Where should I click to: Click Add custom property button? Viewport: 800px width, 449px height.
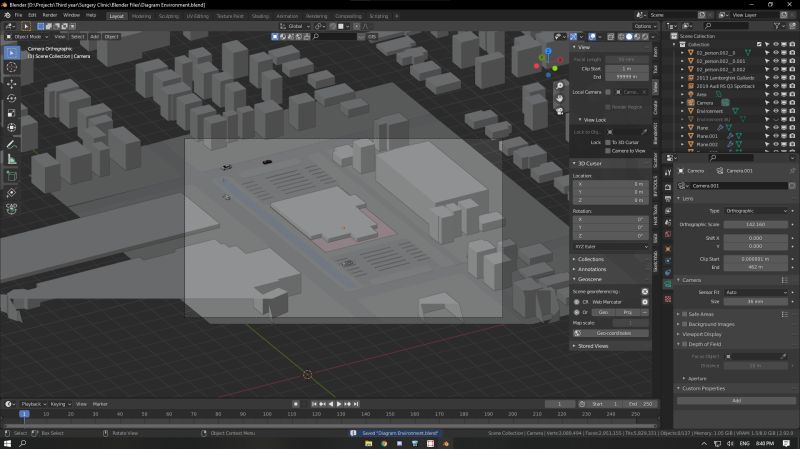(736, 401)
